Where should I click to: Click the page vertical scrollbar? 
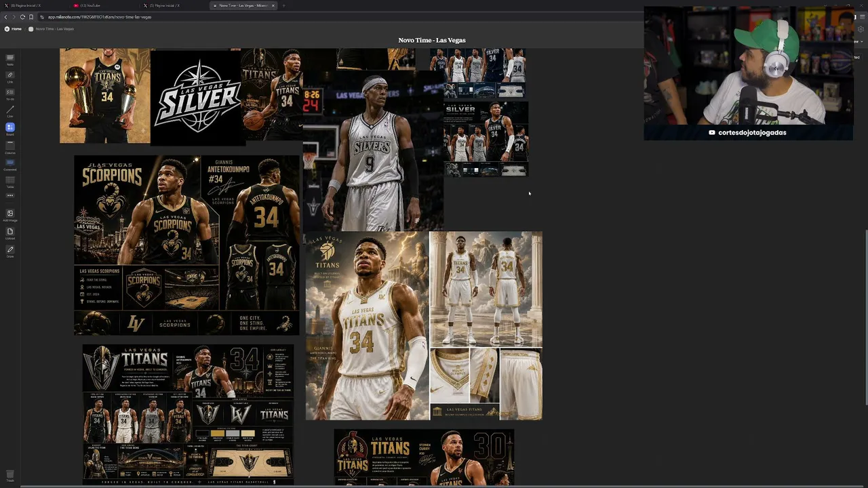point(866,319)
